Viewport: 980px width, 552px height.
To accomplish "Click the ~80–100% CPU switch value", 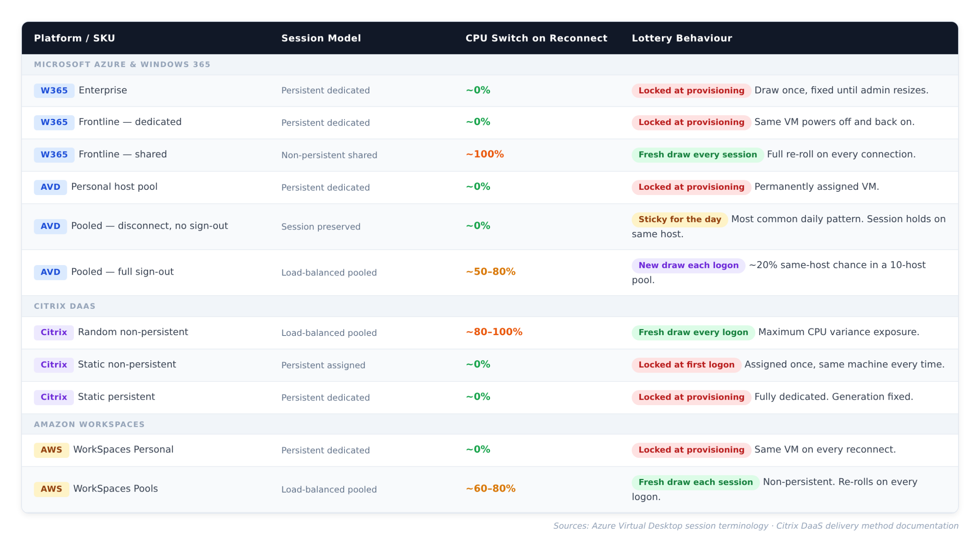I will 494,332.
